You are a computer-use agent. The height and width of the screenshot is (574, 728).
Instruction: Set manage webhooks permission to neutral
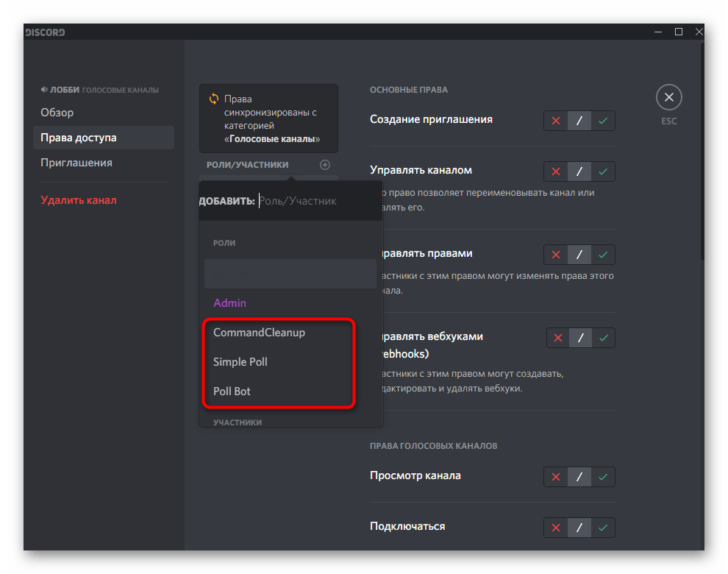click(x=580, y=338)
